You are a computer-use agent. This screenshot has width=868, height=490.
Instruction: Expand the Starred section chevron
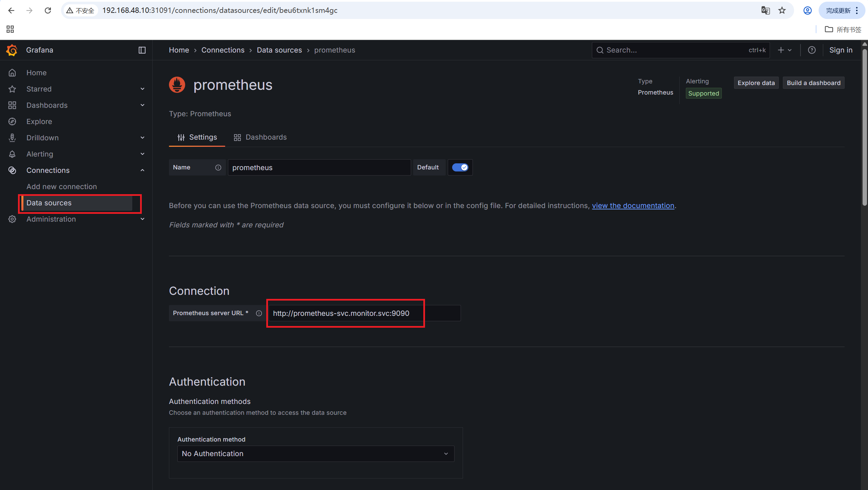point(142,89)
